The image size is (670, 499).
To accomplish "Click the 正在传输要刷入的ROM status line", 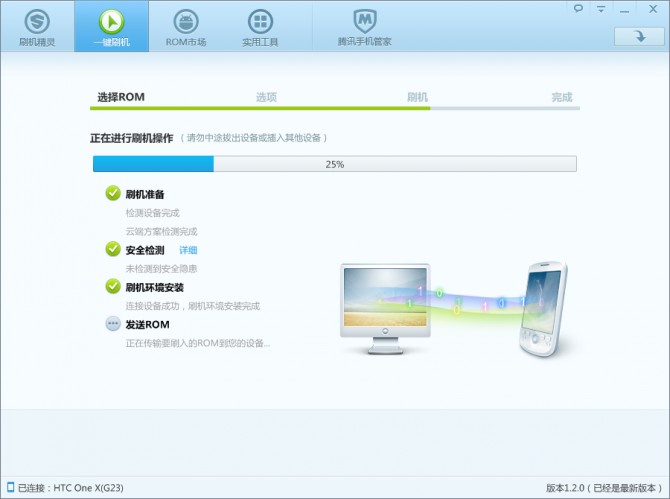I will pyautogui.click(x=197, y=343).
